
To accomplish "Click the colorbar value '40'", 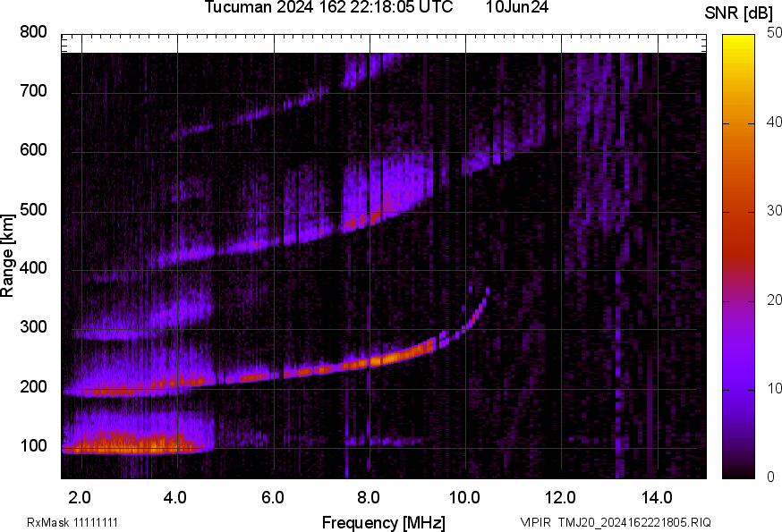I will [774, 122].
